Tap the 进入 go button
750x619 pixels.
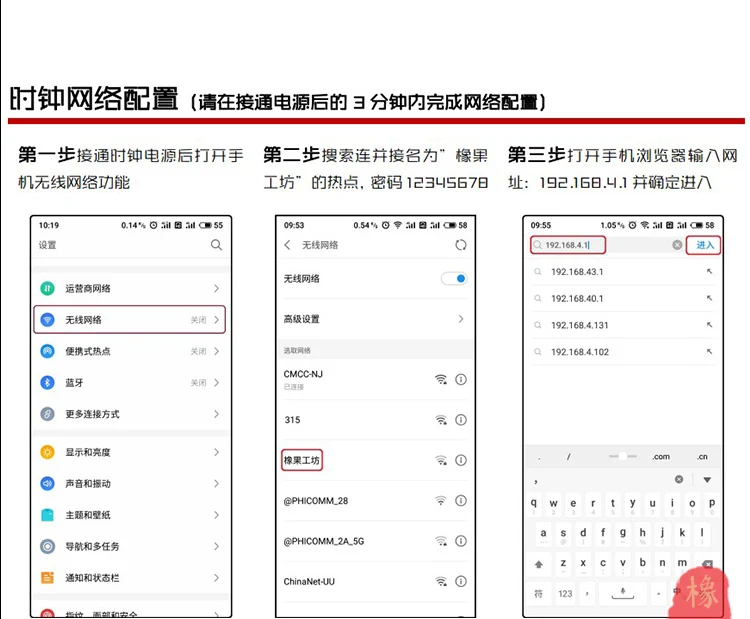704,245
